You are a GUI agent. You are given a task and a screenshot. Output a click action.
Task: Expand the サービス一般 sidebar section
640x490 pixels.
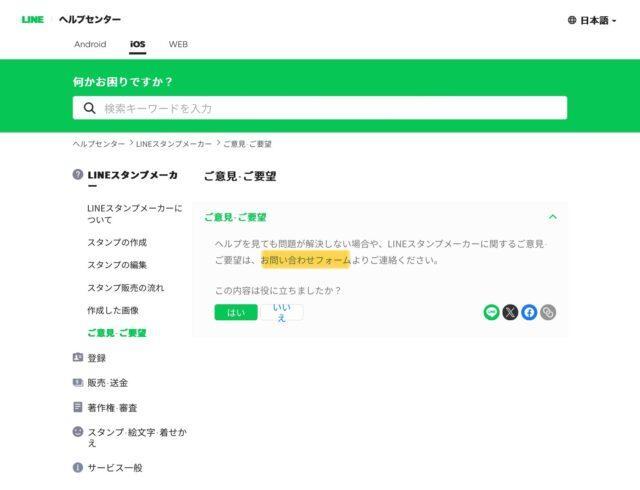point(114,467)
